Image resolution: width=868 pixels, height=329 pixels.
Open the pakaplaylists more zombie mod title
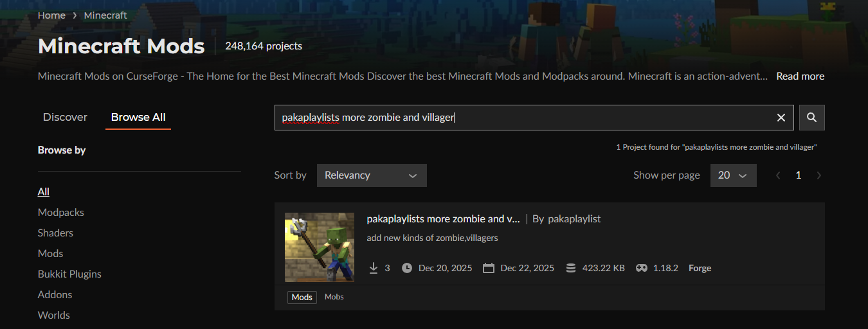click(x=443, y=218)
